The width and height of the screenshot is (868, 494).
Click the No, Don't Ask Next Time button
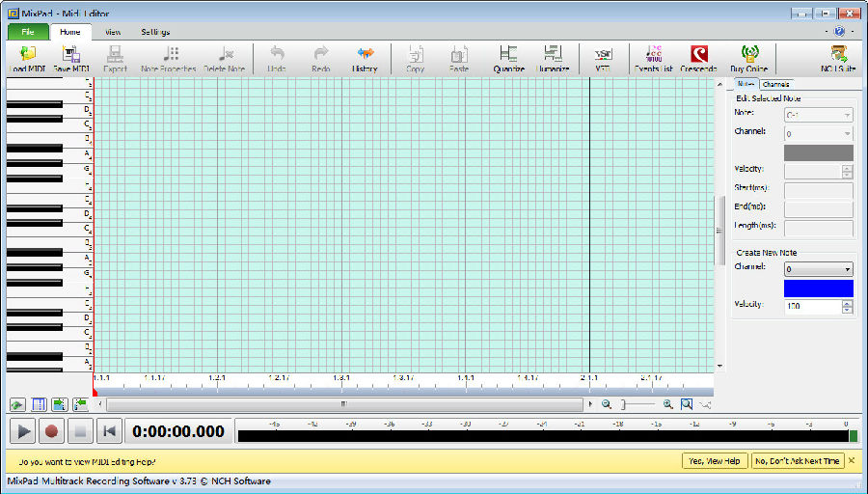tap(798, 461)
